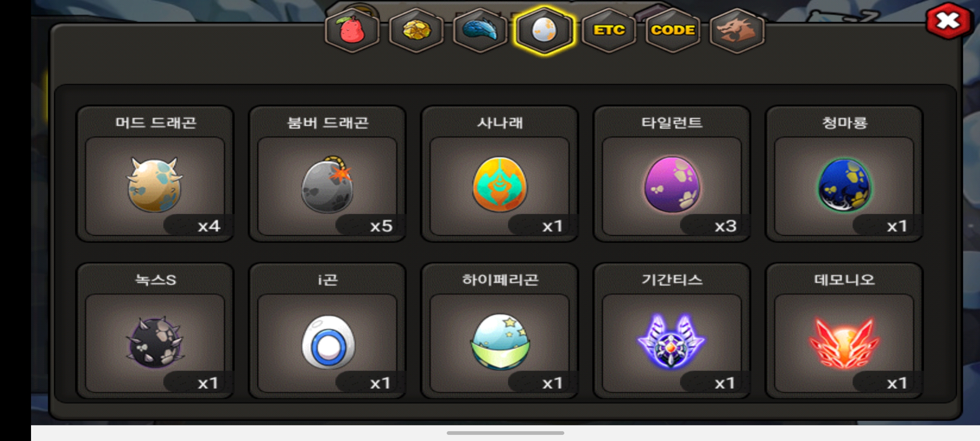Open the fruit food tab
The height and width of the screenshot is (441, 980).
click(x=352, y=31)
